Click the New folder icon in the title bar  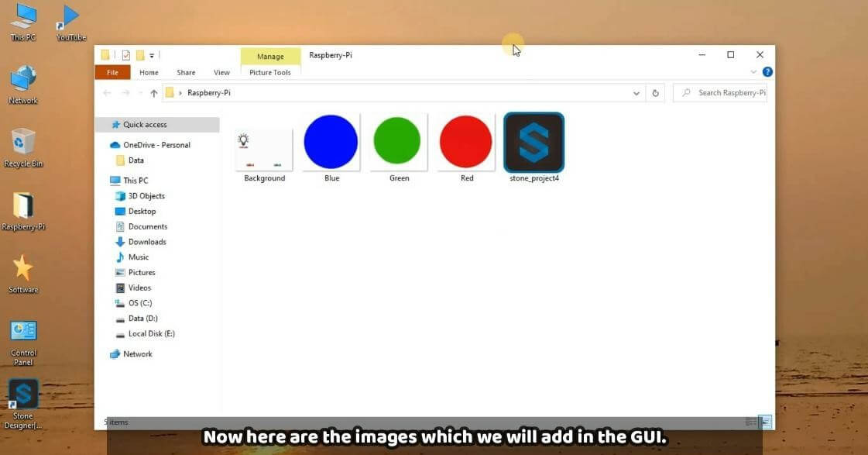[140, 55]
